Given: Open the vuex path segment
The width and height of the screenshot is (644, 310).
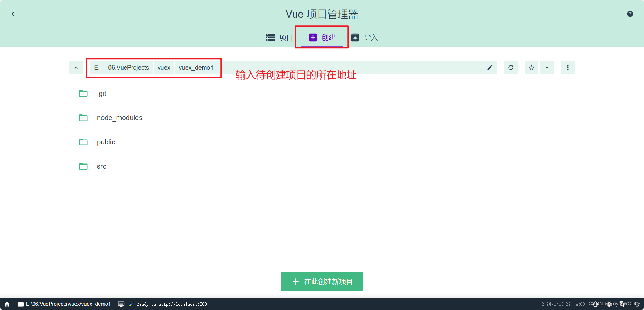Looking at the screenshot, I should (x=164, y=68).
